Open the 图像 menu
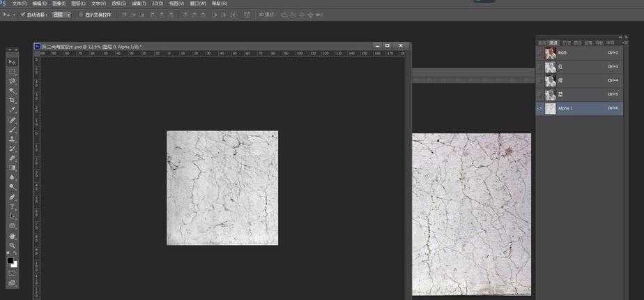 [58, 3]
